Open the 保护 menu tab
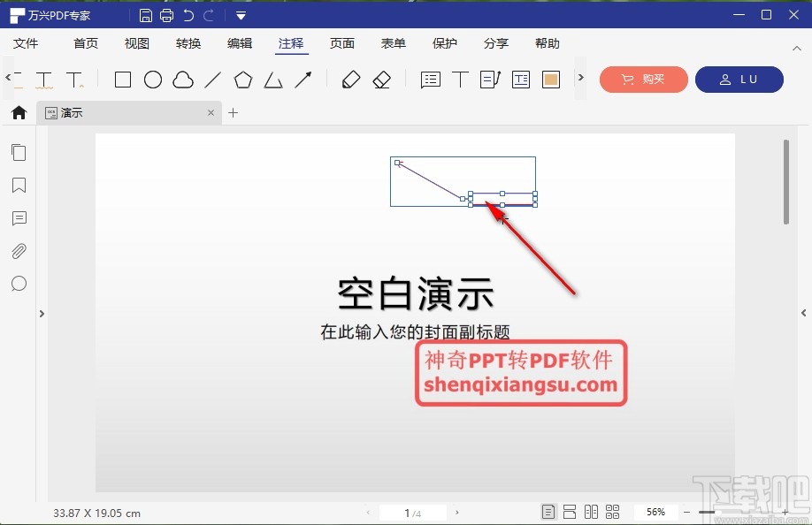Viewport: 812px width, 525px height. pos(444,42)
